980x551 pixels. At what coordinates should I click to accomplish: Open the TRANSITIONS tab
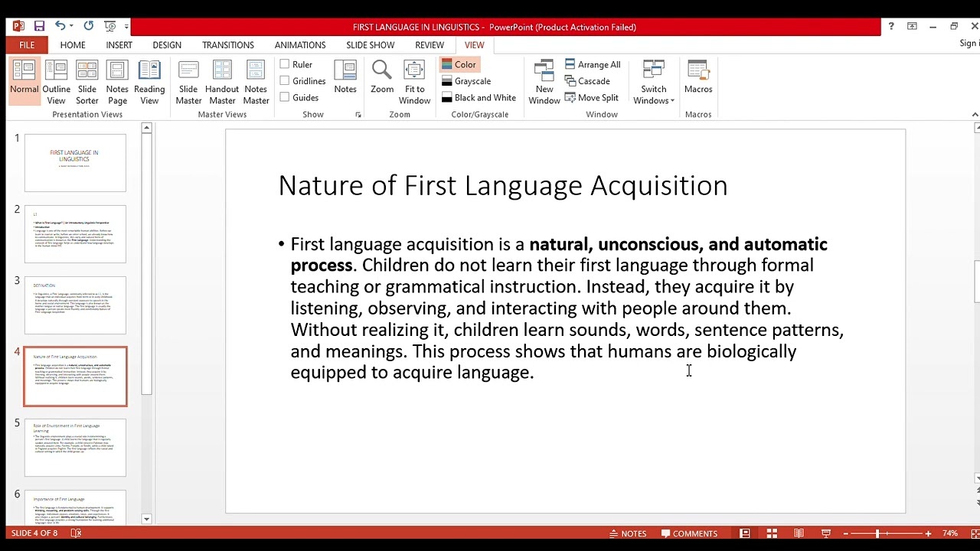click(x=228, y=45)
